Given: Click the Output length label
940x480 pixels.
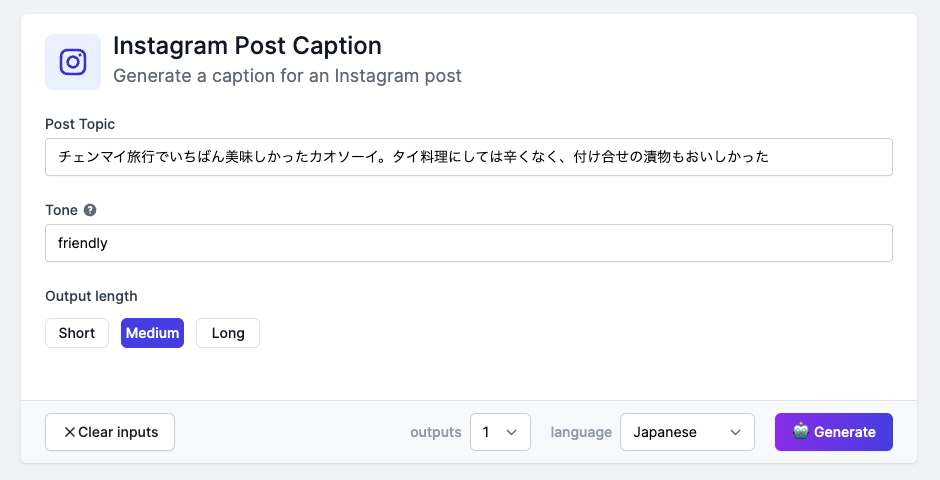Looking at the screenshot, I should pyautogui.click(x=91, y=296).
